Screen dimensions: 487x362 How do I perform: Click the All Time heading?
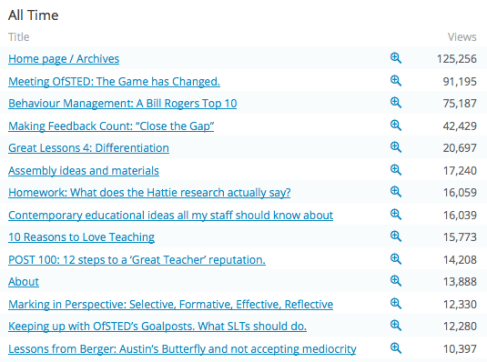pyautogui.click(x=33, y=15)
